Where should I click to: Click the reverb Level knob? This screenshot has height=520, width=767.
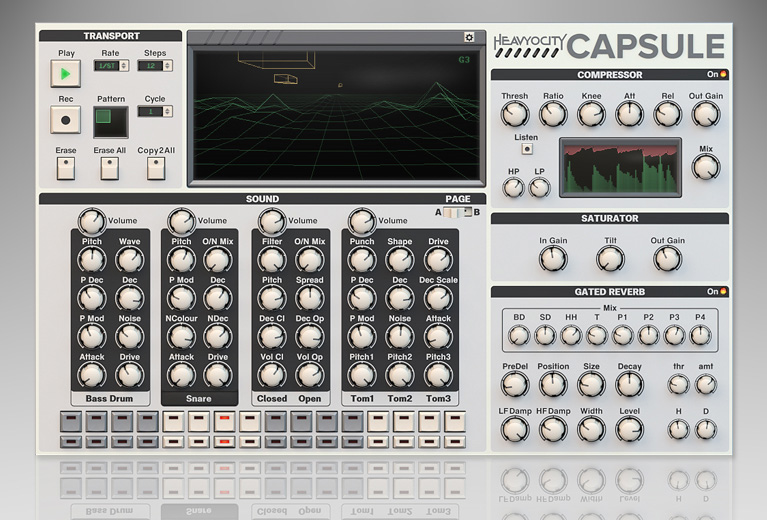(x=630, y=430)
